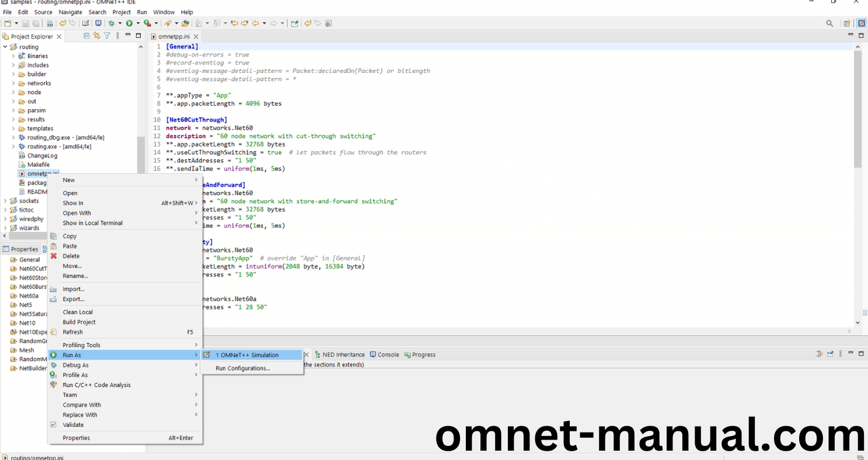
Task: Collapse all projects via Project Explorer icon
Action: (86, 36)
